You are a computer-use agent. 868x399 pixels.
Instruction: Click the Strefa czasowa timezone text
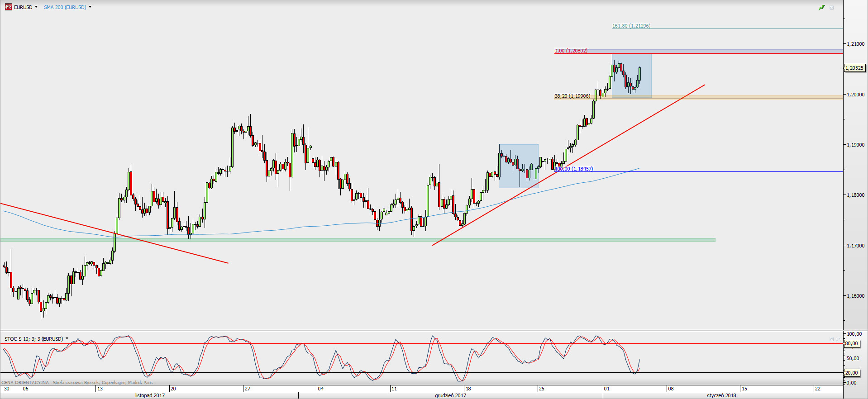[x=103, y=383]
